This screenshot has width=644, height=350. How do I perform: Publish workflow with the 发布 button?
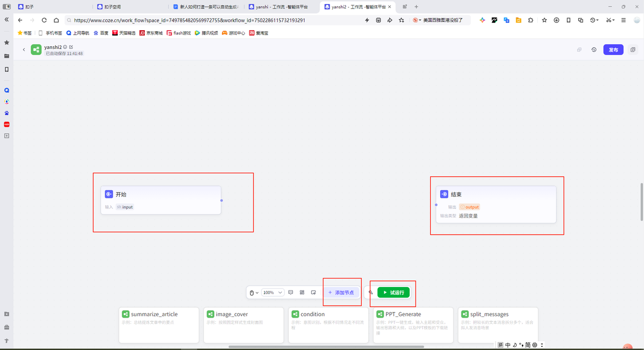[x=613, y=50]
